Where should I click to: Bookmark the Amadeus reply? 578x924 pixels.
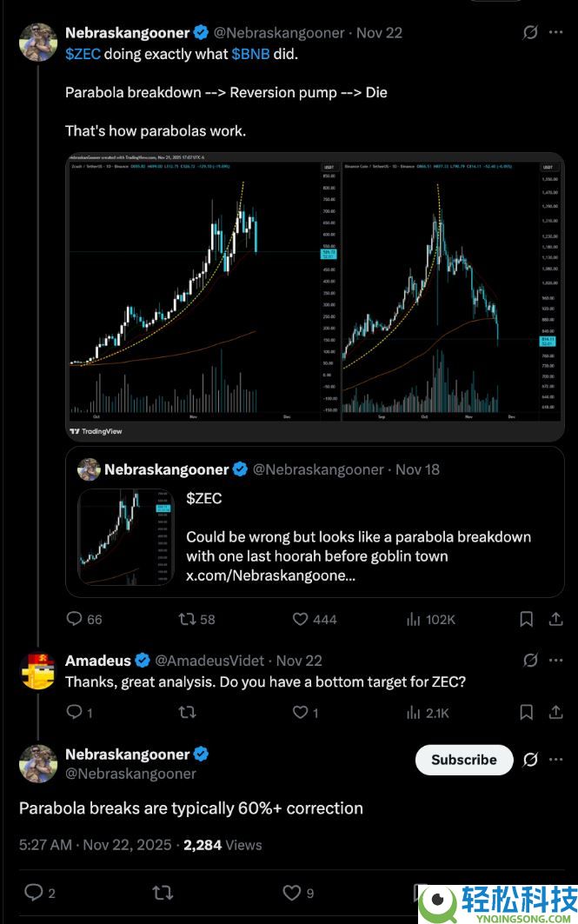(526, 713)
